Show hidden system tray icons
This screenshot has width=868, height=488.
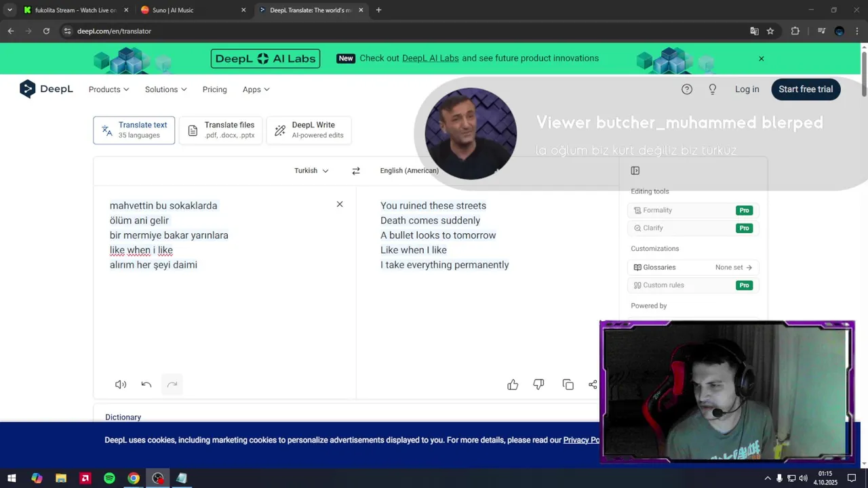768,479
